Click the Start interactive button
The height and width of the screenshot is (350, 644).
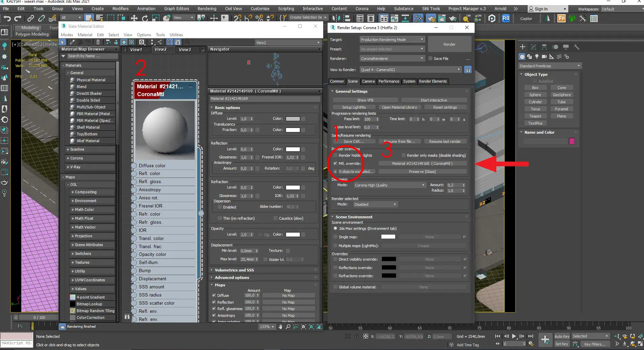tap(434, 100)
